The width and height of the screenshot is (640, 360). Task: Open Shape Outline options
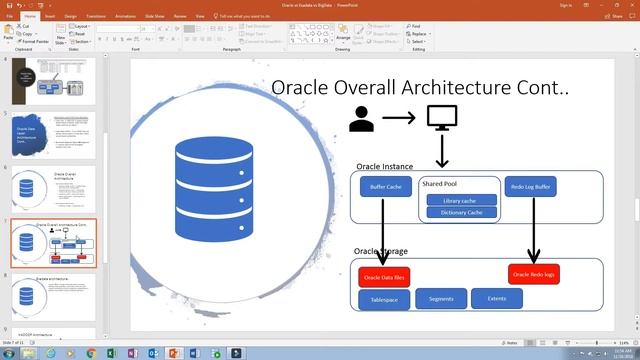click(383, 34)
